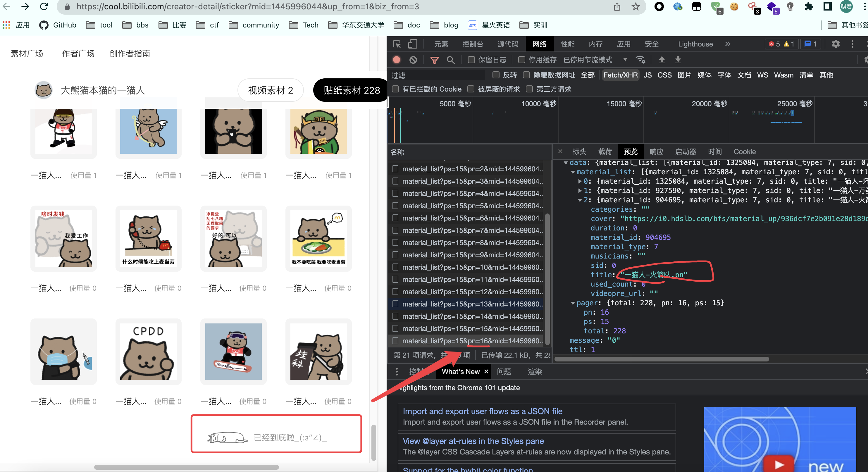Check box for request pn=16
This screenshot has width=868, height=472.
pos(395,341)
